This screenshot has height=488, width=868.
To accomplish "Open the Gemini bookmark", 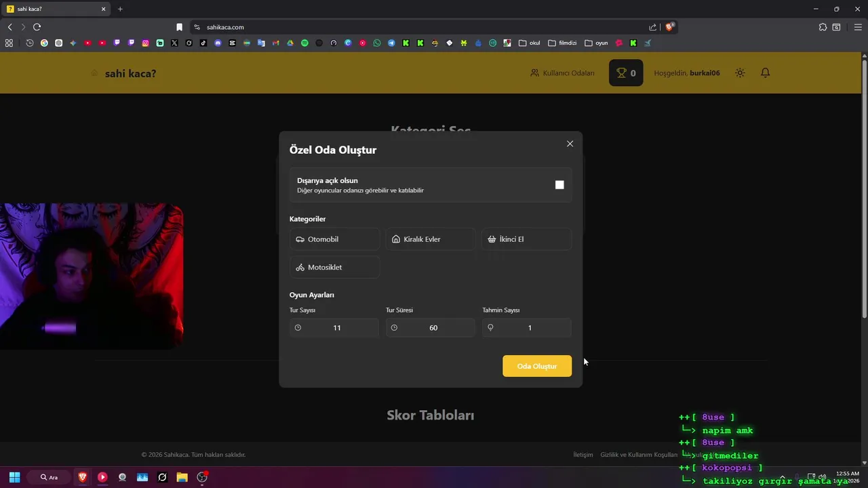I will pos(73,43).
